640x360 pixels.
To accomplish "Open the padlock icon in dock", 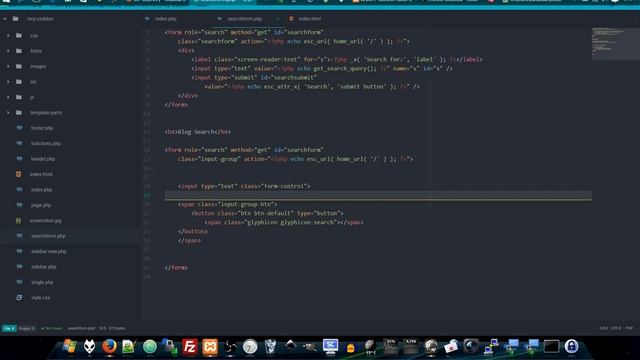I will click(x=571, y=347).
